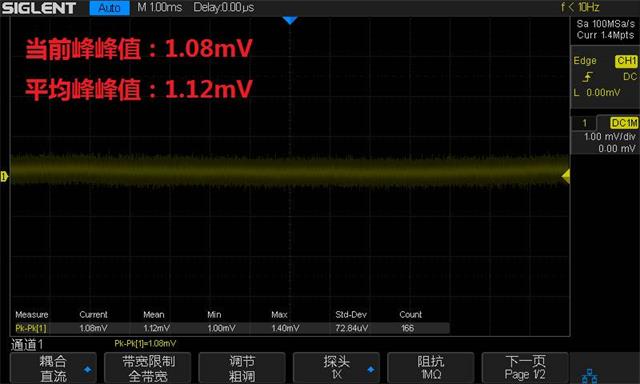
Task: Toggle the Auto trigger mode indicator
Action: click(109, 8)
